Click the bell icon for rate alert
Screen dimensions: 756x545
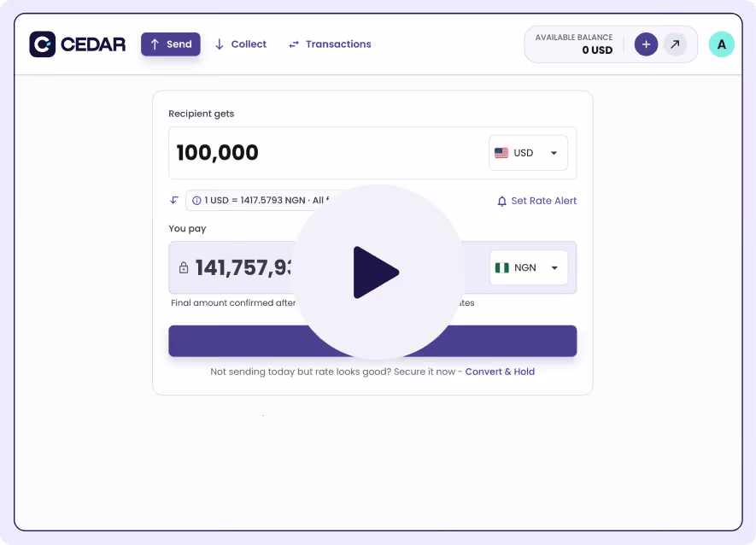[502, 201]
